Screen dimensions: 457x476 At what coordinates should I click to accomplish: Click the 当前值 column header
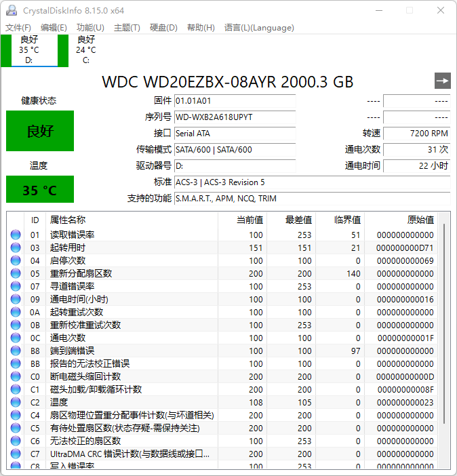(x=243, y=220)
